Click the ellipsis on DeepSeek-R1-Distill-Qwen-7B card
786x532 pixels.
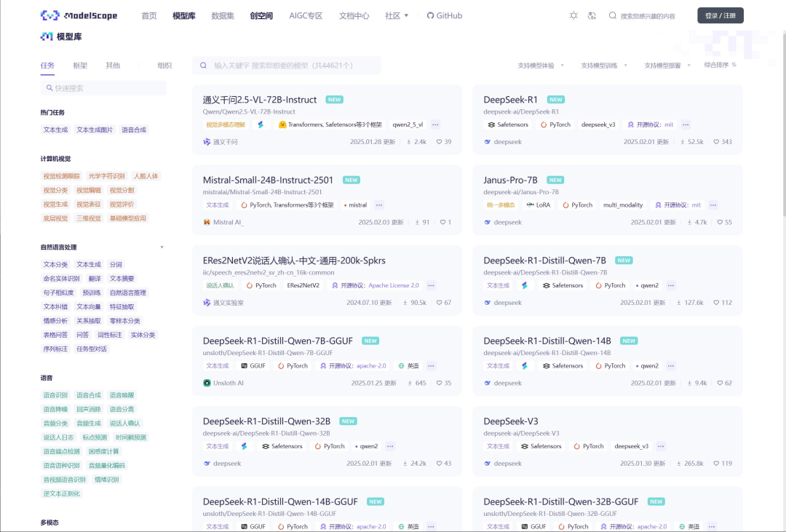[671, 285]
